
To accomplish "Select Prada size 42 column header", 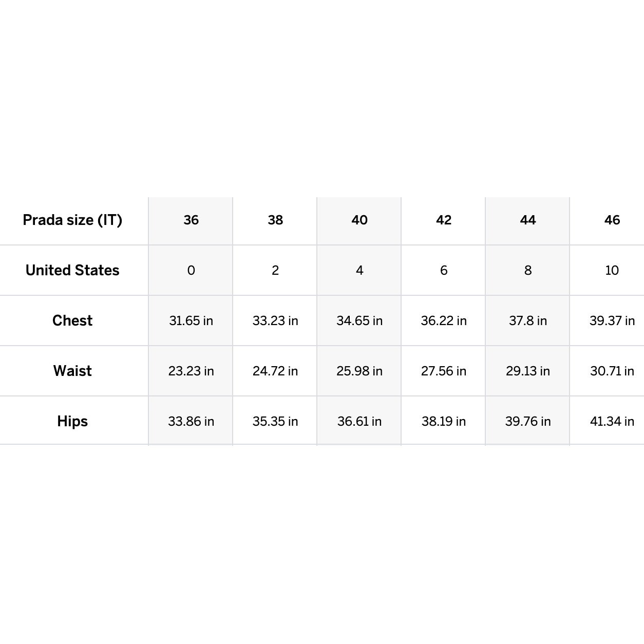I will tap(444, 220).
